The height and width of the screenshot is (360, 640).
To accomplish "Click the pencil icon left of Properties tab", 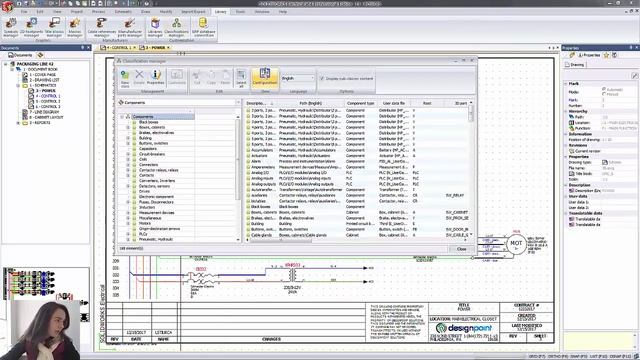I will [572, 55].
